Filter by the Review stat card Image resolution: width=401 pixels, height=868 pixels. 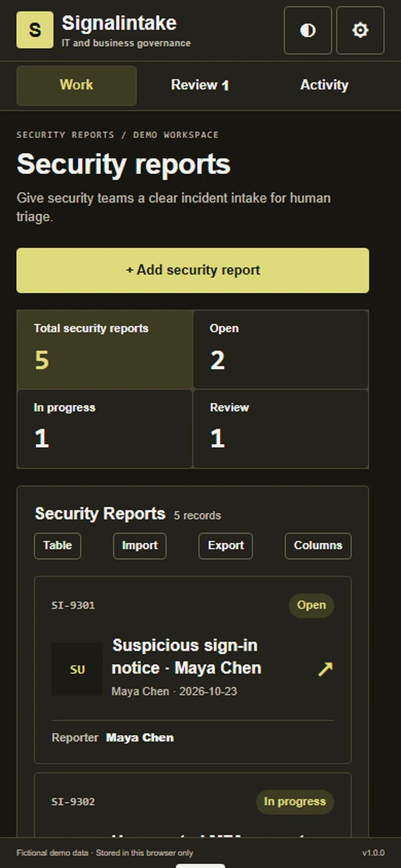point(281,429)
